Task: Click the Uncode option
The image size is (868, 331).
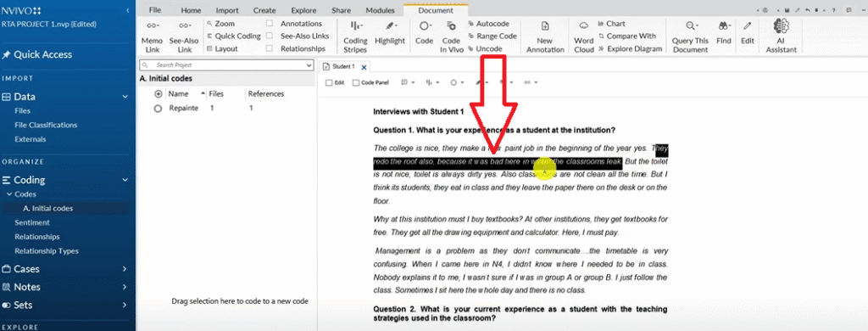Action: pos(485,48)
